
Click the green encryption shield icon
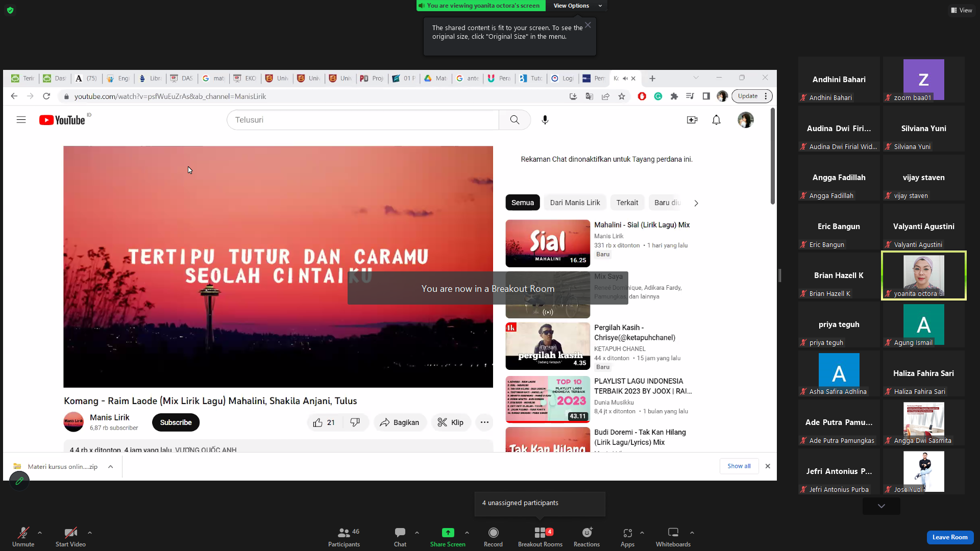(10, 10)
